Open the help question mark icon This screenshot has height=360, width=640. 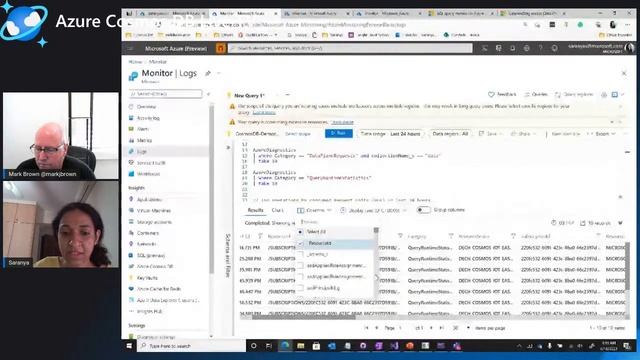coord(540,48)
